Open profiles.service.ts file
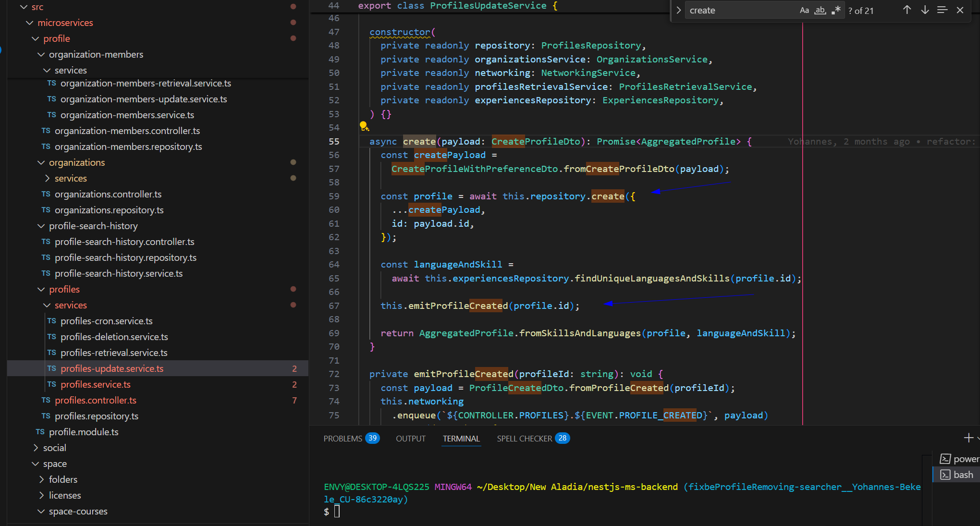The width and height of the screenshot is (980, 526). point(96,384)
